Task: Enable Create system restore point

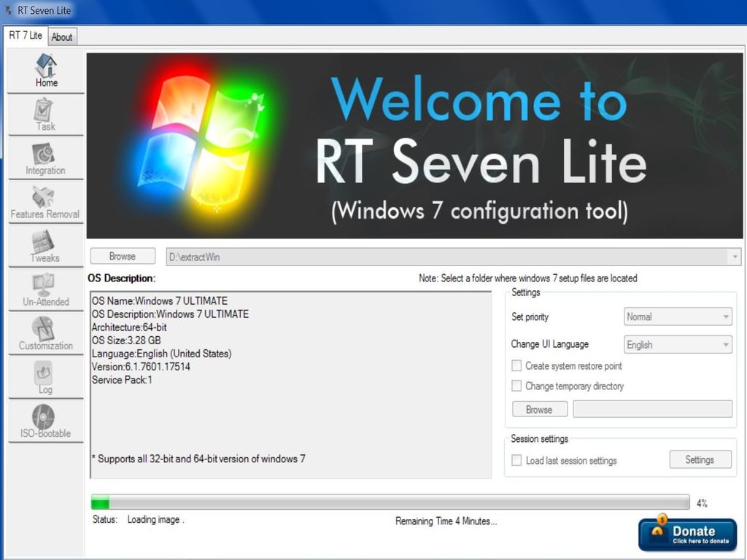Action: (x=516, y=366)
